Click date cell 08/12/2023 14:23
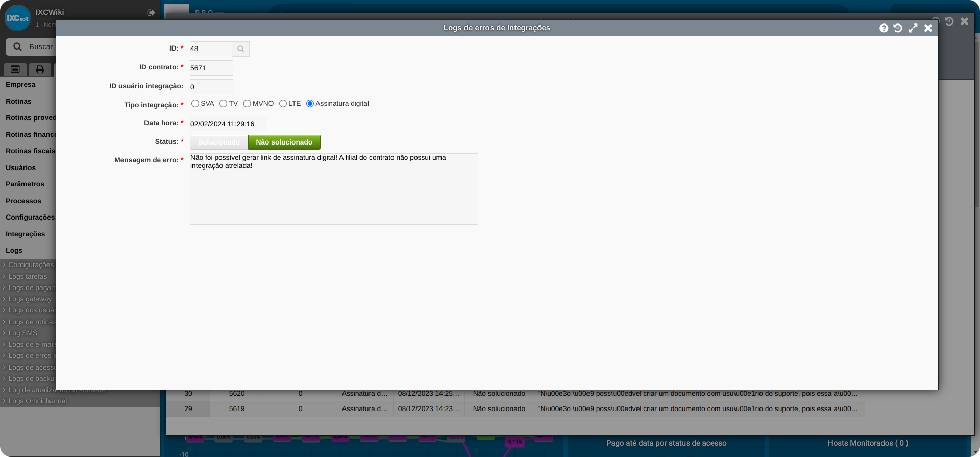This screenshot has width=980, height=457. [429, 409]
